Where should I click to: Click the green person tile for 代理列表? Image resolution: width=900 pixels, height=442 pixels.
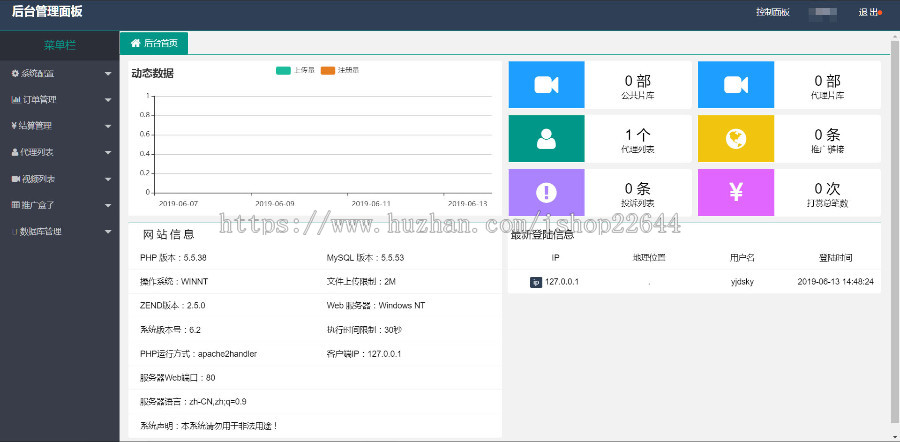[546, 138]
